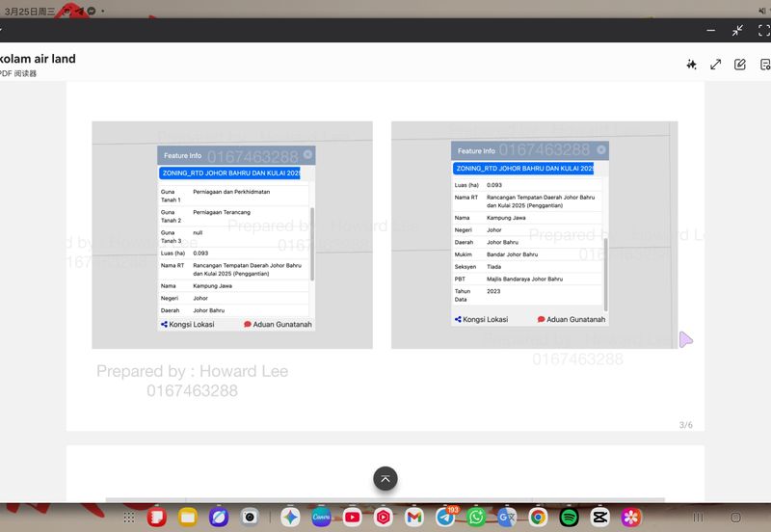This screenshot has height=532, width=771.
Task: Open the document search icon at far right
Action: [764, 65]
